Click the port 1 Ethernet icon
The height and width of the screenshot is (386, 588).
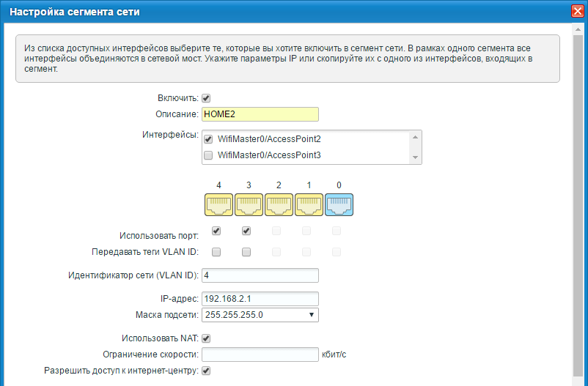tap(309, 206)
